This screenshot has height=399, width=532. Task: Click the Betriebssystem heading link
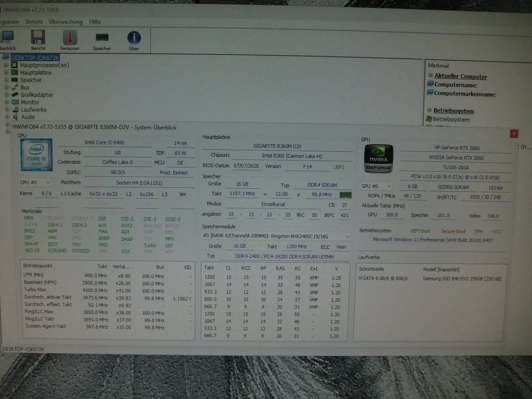tap(453, 111)
